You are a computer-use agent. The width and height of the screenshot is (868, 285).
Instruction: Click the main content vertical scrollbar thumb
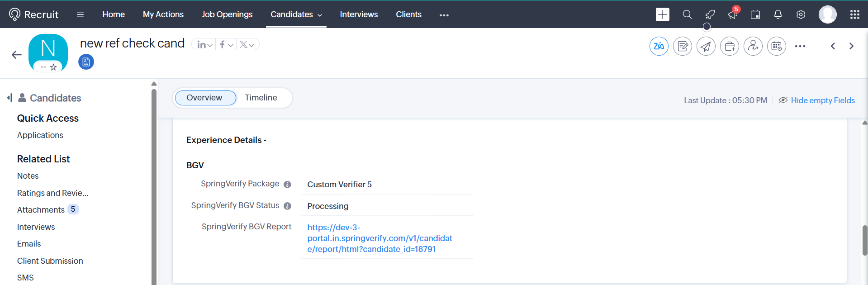tap(865, 240)
